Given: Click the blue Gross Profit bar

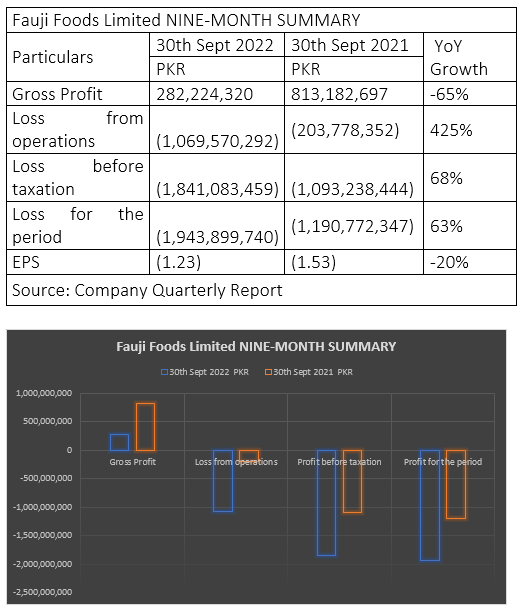Looking at the screenshot, I should point(119,442).
